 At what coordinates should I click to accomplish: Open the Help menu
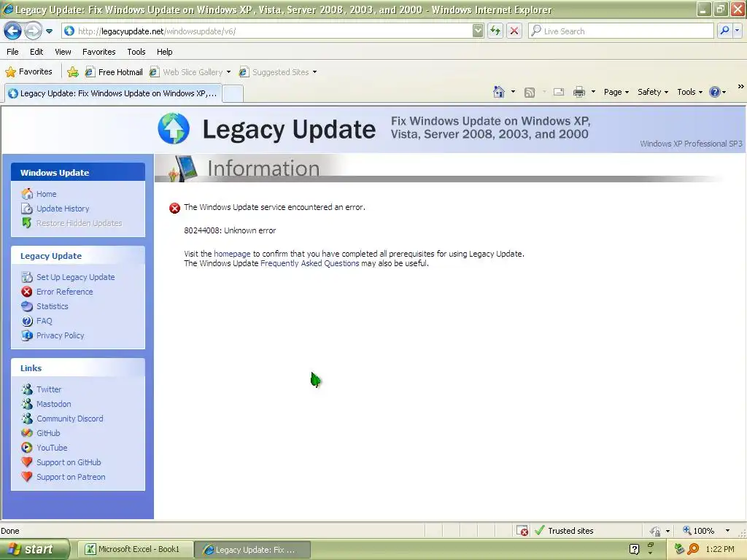(x=164, y=52)
